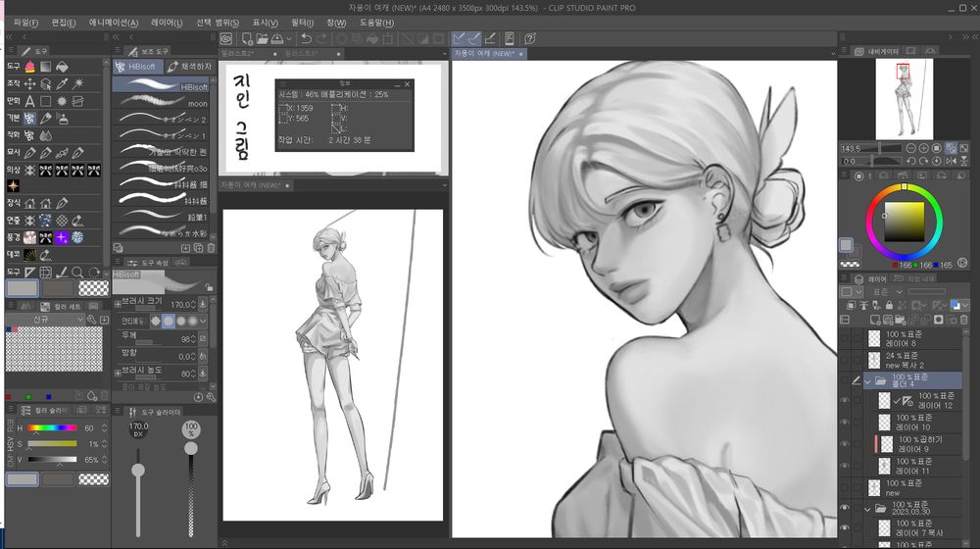The height and width of the screenshot is (549, 980).
Task: Select the Zoom magnifier tool
Action: point(77,272)
